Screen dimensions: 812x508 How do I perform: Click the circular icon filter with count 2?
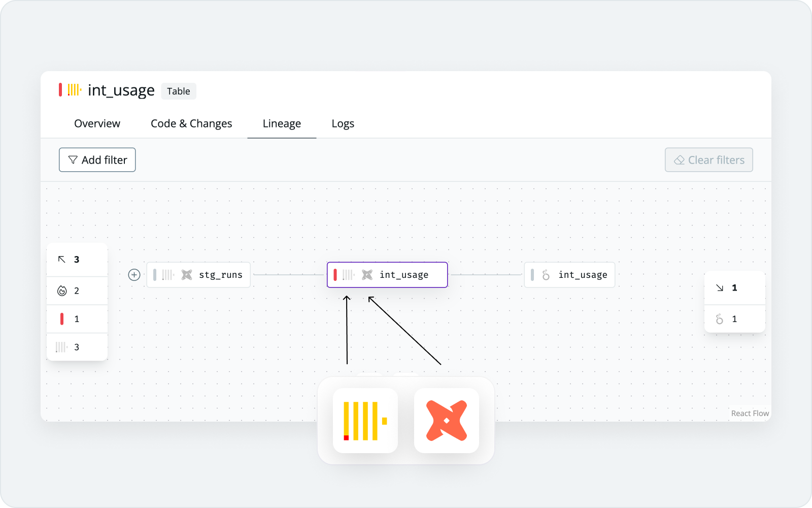(77, 291)
